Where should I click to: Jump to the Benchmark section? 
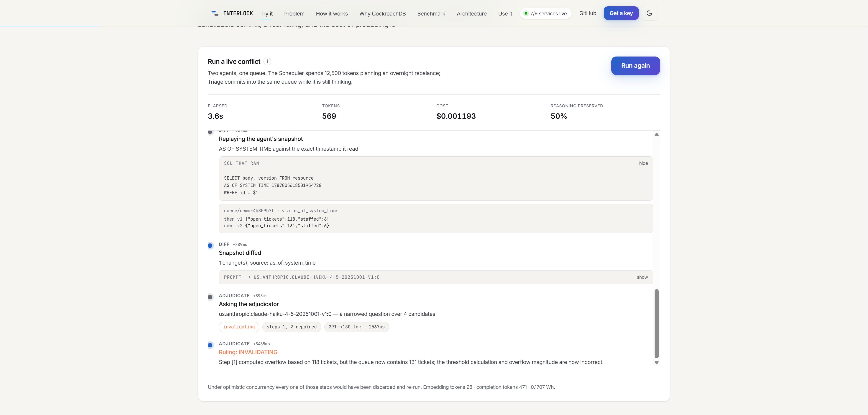point(431,13)
